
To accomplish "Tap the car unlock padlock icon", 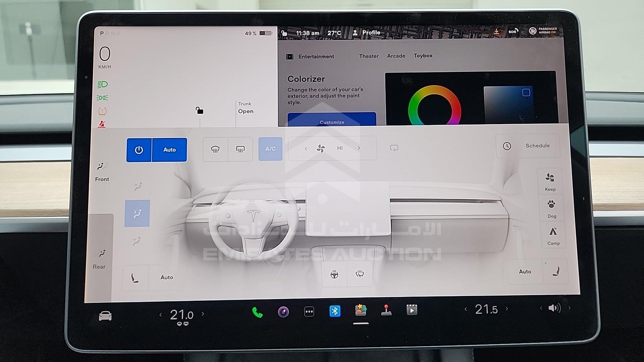I will click(x=199, y=110).
